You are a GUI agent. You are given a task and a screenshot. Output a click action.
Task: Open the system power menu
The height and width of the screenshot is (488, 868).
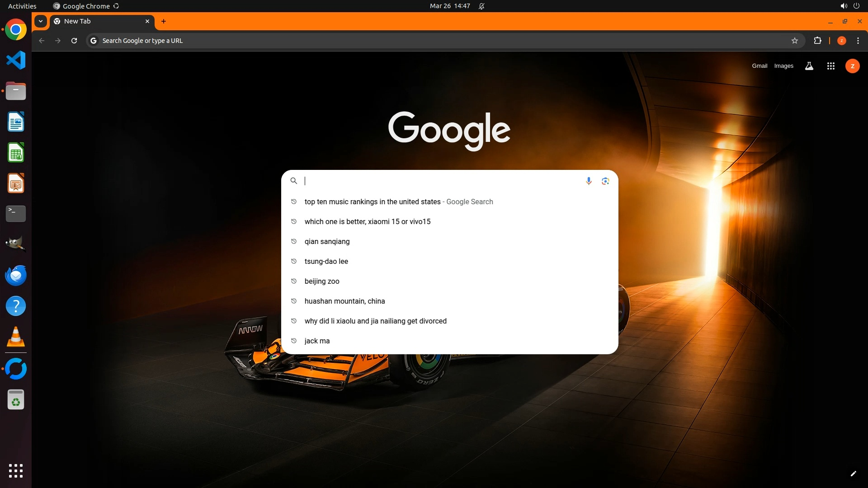856,6
